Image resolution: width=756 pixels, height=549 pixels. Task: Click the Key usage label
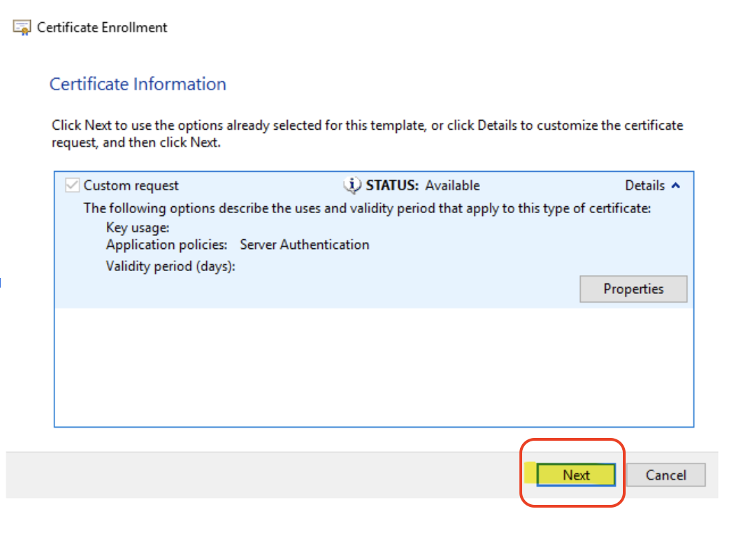coord(138,228)
